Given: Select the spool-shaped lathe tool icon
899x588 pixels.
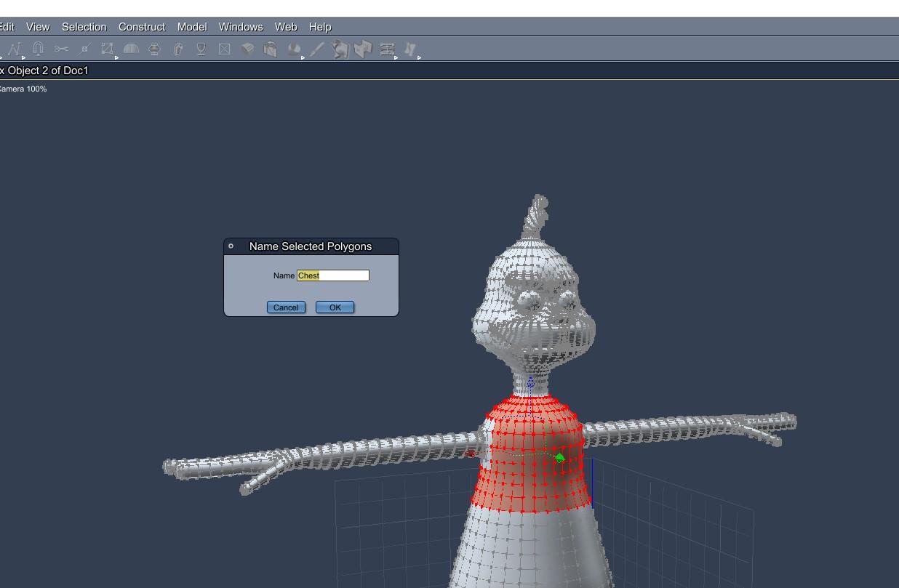Looking at the screenshot, I should tap(154, 49).
